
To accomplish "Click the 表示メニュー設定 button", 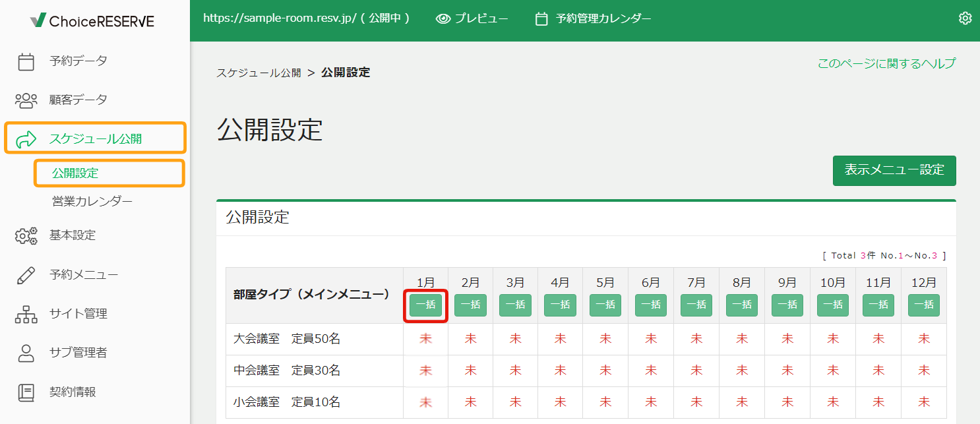I will [x=894, y=171].
